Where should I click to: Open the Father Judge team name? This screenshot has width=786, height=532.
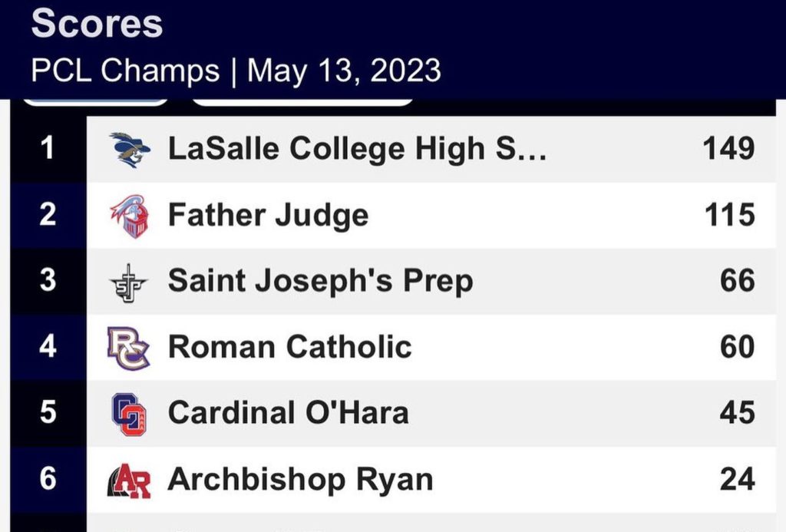[x=268, y=216]
